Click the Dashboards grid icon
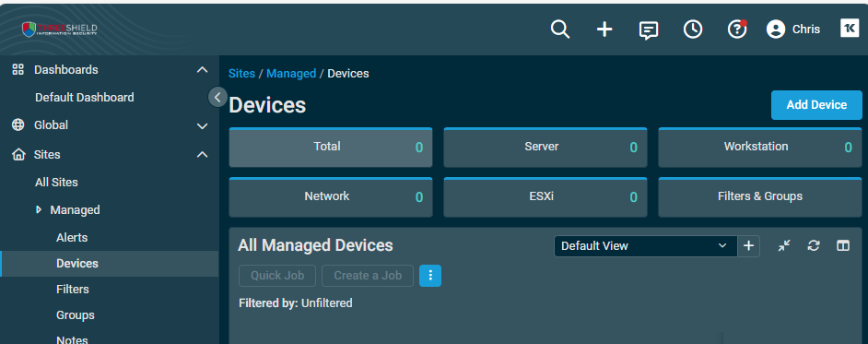This screenshot has height=344, width=868. coord(18,69)
